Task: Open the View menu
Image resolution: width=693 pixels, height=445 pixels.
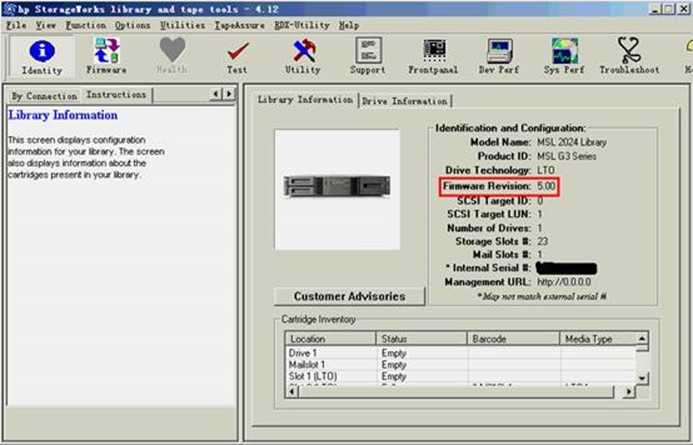Action: (46, 26)
